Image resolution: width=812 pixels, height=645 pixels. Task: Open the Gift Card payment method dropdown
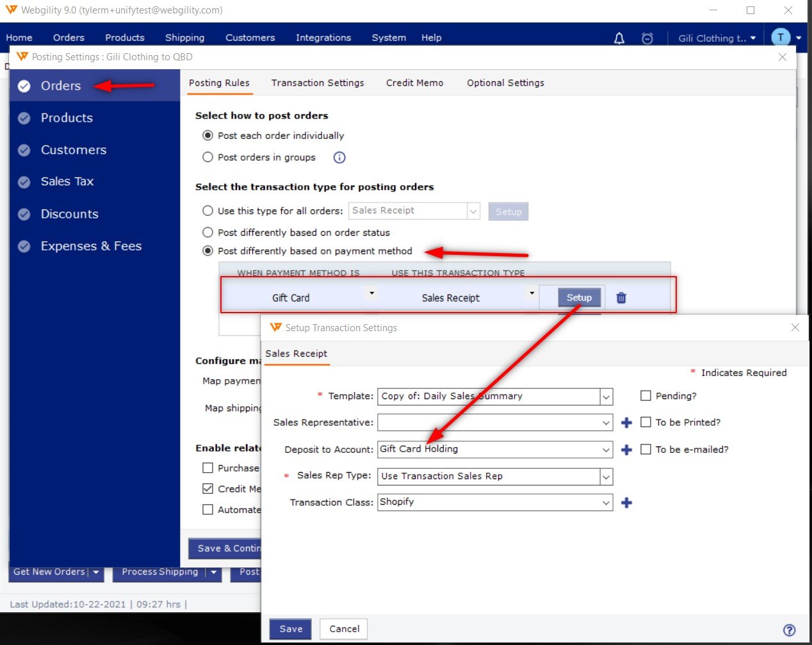point(371,293)
